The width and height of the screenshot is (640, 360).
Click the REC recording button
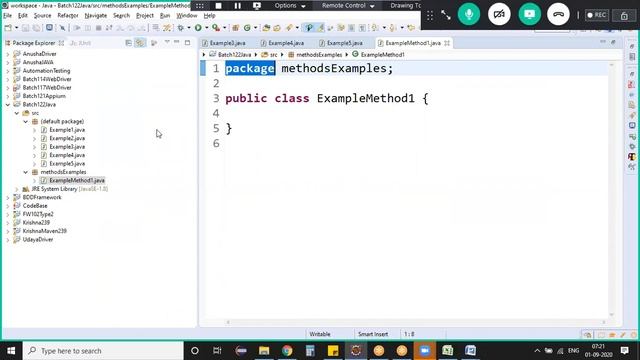(597, 15)
